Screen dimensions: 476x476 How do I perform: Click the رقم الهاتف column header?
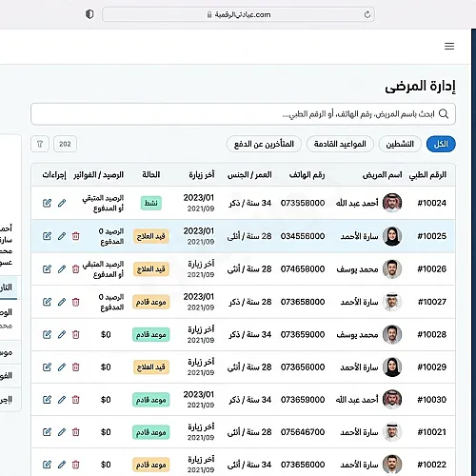(307, 175)
